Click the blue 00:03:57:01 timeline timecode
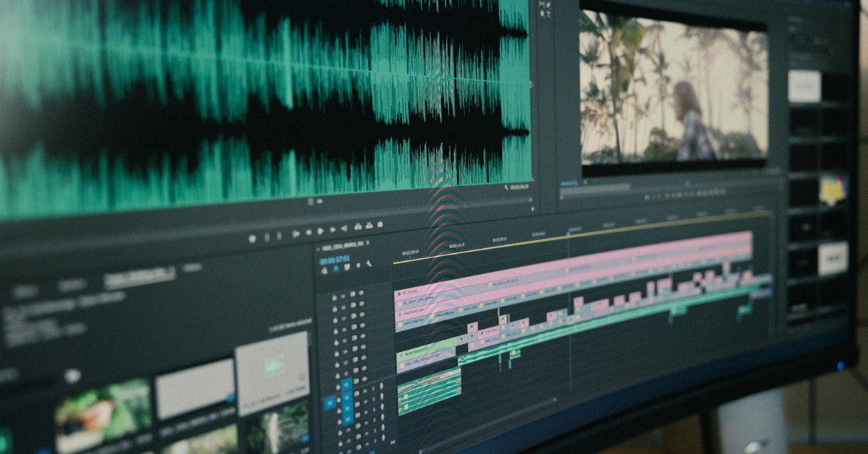This screenshot has width=868, height=454. 334,259
